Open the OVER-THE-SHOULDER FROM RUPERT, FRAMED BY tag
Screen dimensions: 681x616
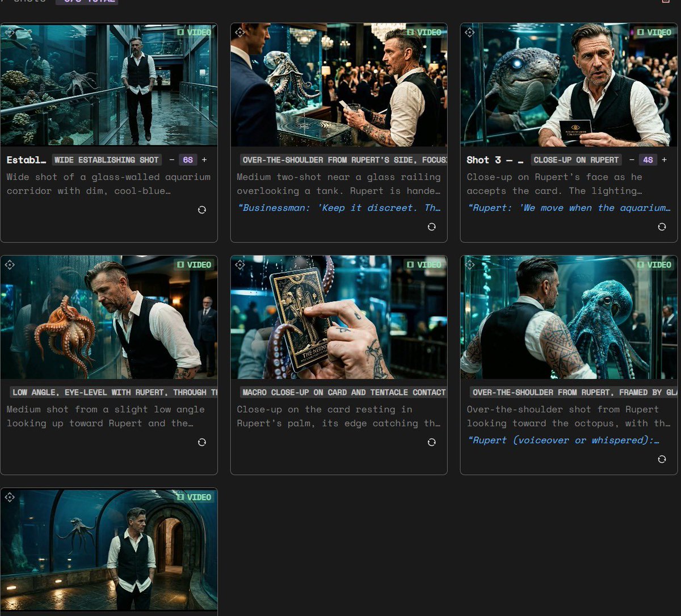[x=574, y=392]
